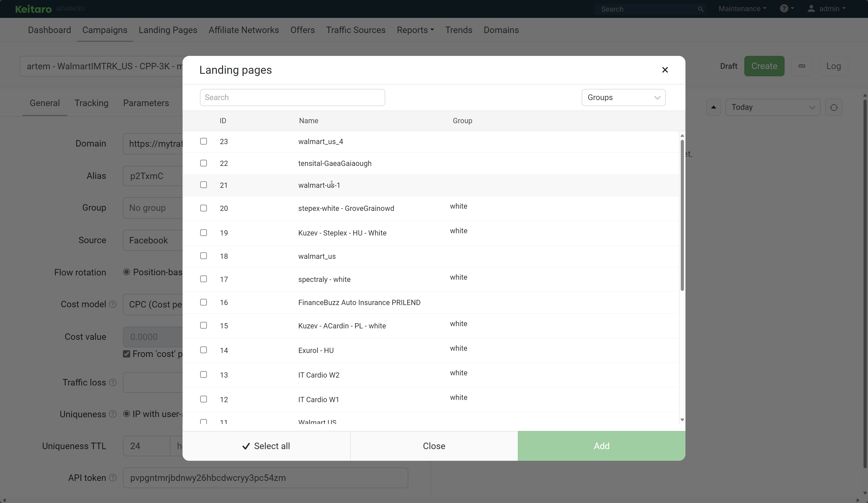Click the Landing pages search field
868x503 pixels.
click(292, 98)
